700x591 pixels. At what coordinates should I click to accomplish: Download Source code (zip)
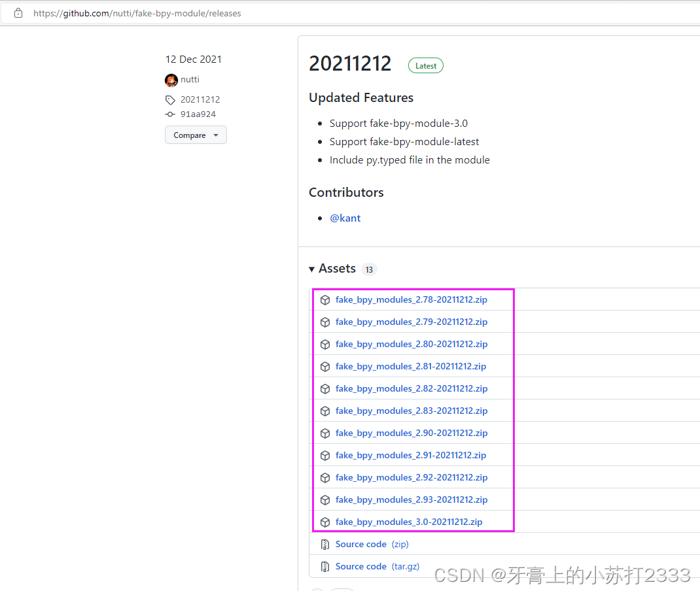pos(372,544)
